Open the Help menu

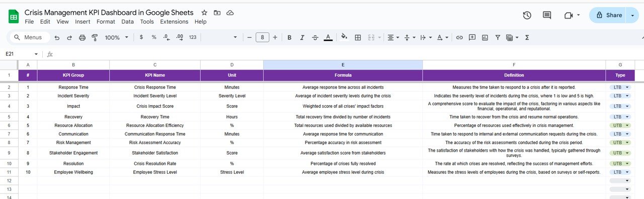200,22
